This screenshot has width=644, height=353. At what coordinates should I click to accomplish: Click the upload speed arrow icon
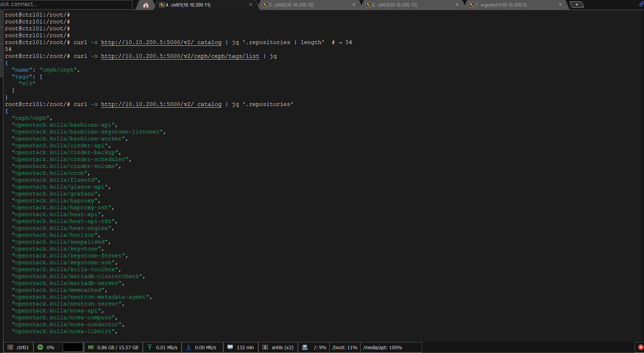point(150,347)
